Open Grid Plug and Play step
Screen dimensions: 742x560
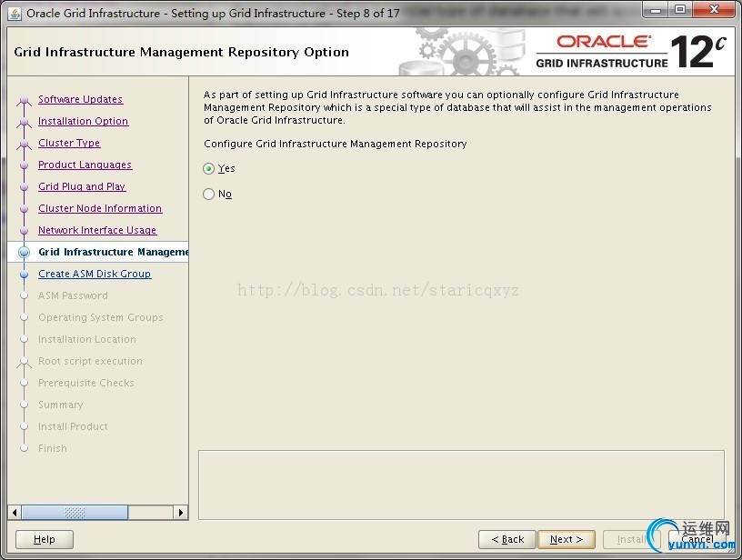(x=82, y=186)
